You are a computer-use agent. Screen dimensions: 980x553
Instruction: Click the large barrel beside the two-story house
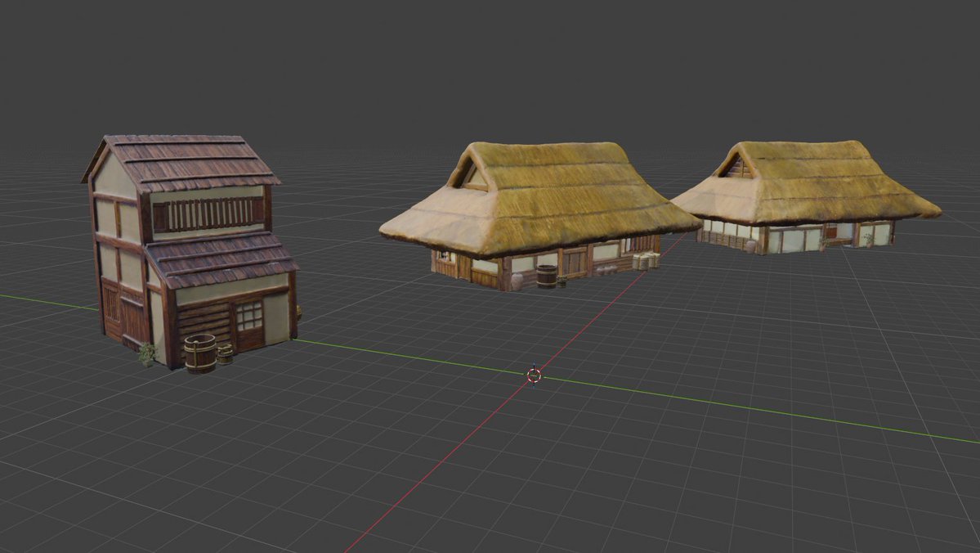tap(200, 353)
